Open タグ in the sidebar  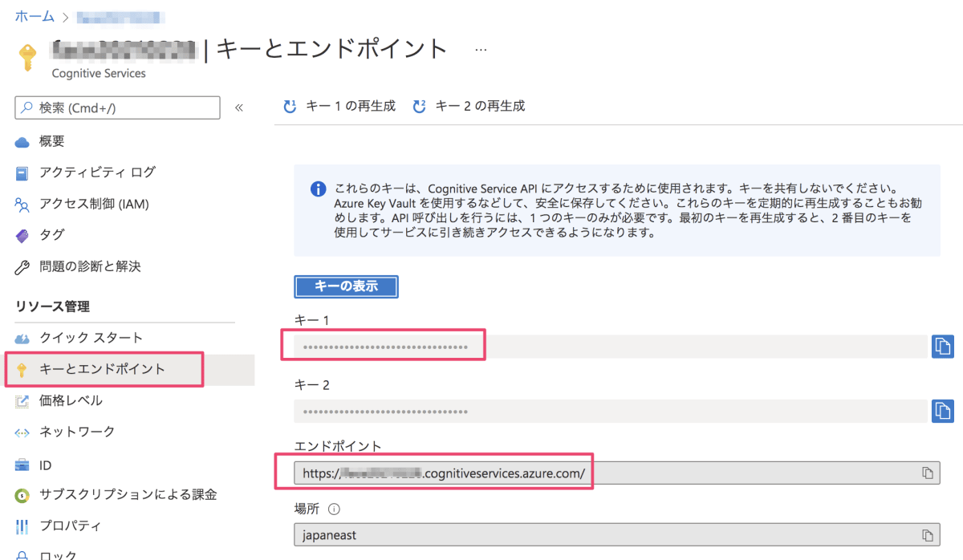[51, 235]
